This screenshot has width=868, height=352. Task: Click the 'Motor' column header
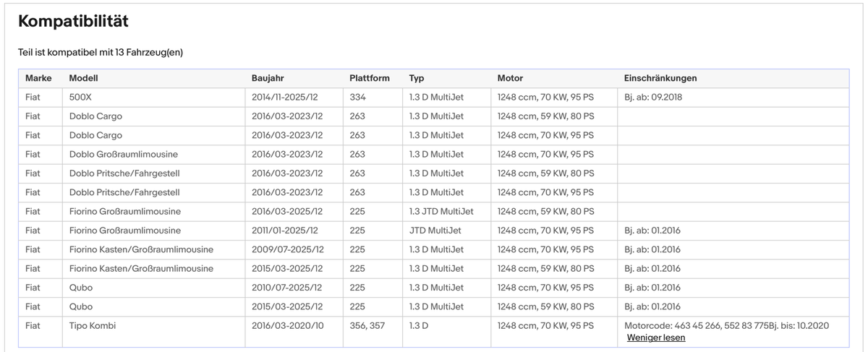point(510,78)
